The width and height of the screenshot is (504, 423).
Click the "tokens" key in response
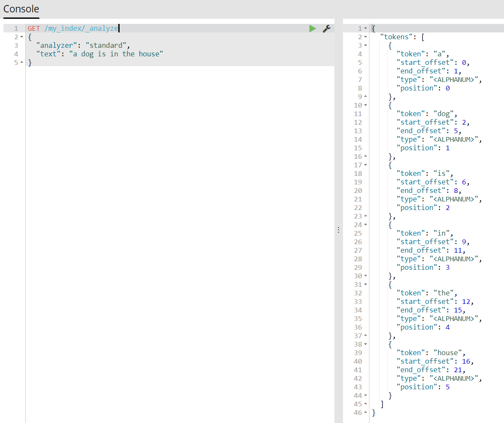pyautogui.click(x=396, y=37)
